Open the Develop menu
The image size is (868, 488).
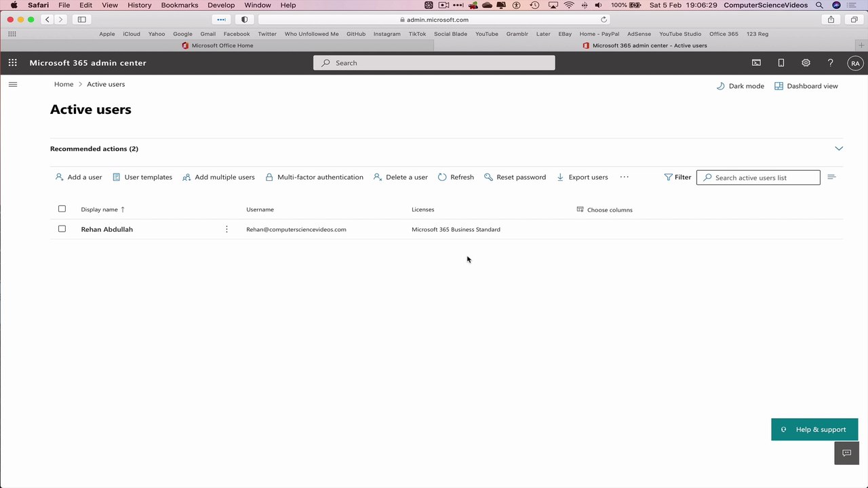click(x=221, y=5)
